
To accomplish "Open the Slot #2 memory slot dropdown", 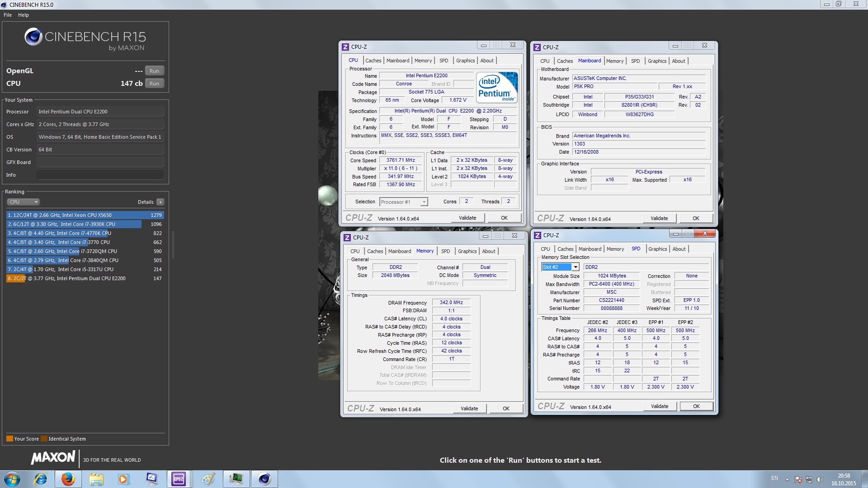I will tap(560, 267).
